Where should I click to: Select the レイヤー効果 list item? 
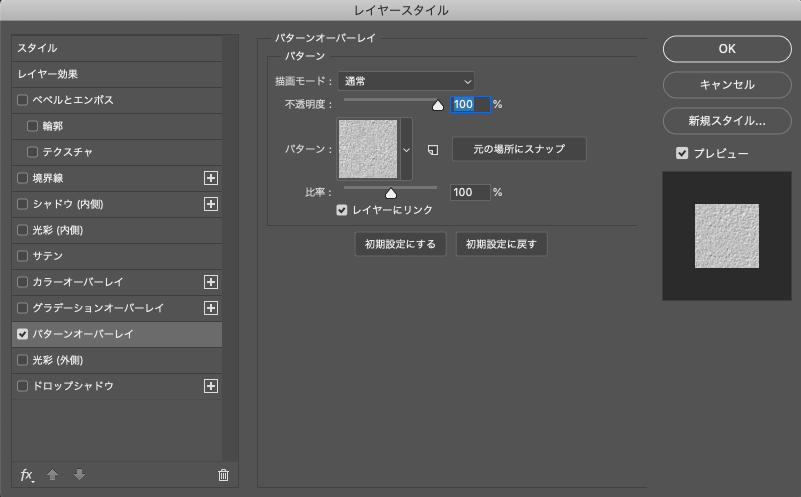[116, 74]
